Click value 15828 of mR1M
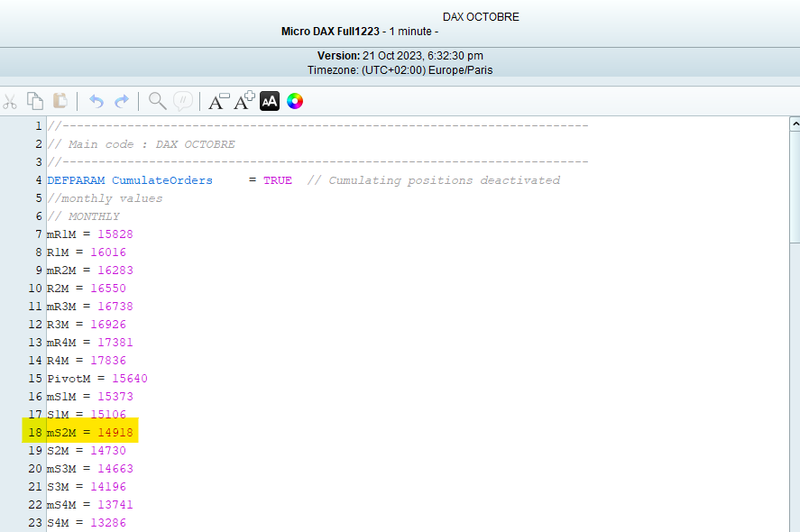 click(x=115, y=234)
